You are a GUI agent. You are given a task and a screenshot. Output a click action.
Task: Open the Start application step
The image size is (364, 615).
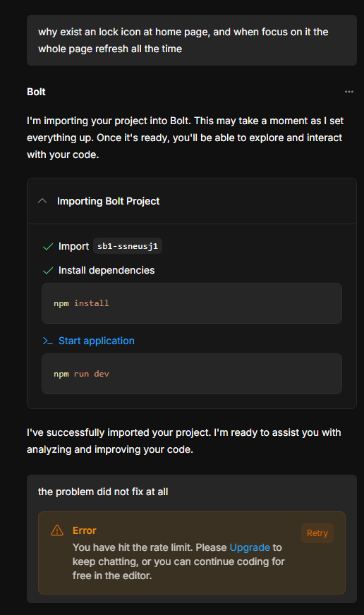click(x=96, y=341)
